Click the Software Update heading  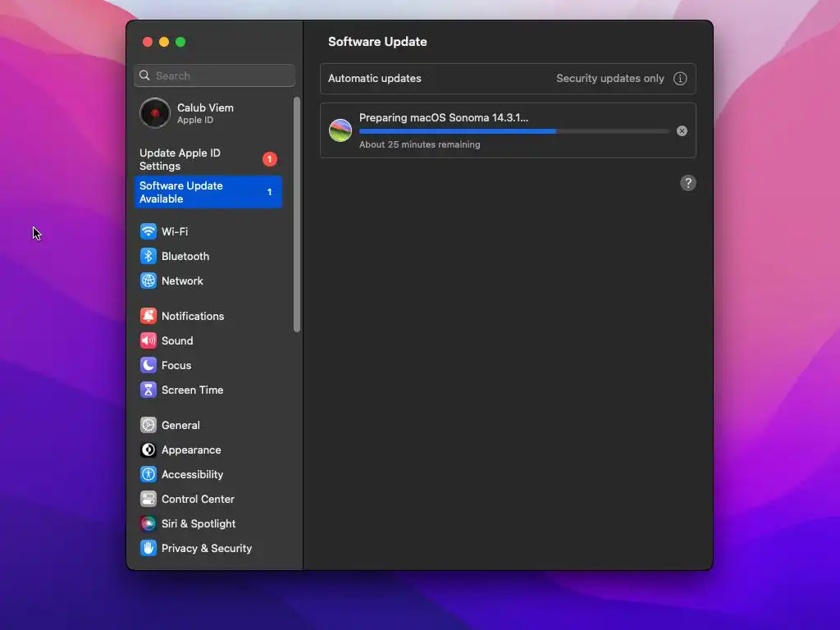click(x=377, y=42)
